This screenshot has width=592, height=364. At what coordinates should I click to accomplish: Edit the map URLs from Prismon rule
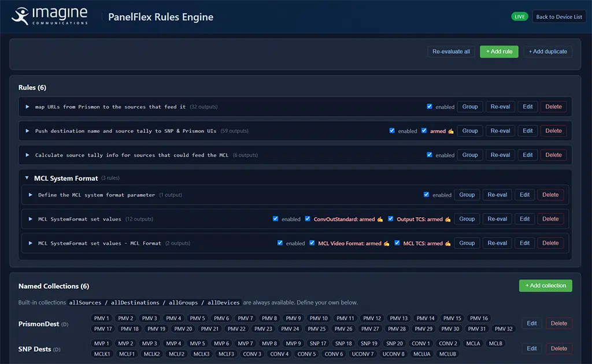pyautogui.click(x=527, y=107)
